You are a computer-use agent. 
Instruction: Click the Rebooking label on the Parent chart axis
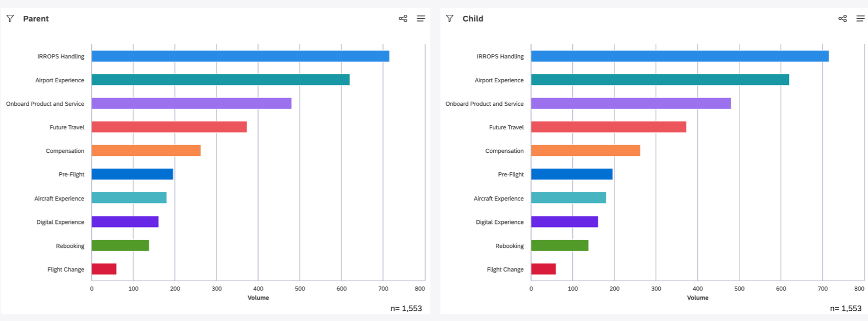[x=70, y=246]
